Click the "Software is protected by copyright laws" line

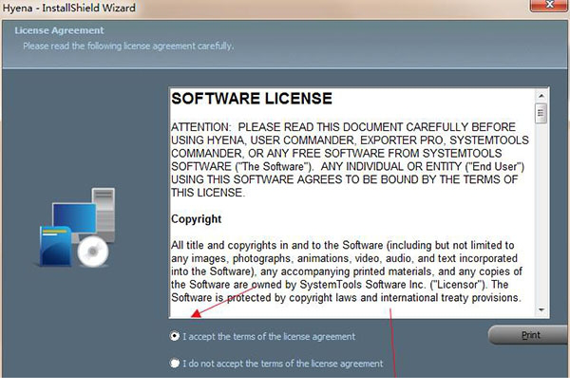346,297
